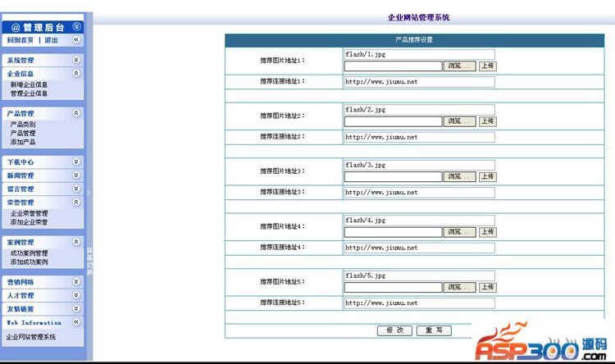Collapse the 管理后台 header chevron

[76, 27]
